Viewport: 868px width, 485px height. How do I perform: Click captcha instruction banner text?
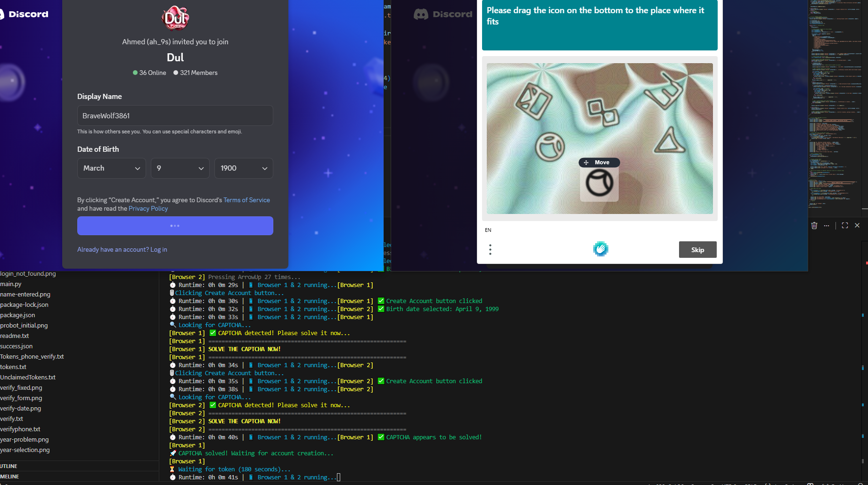596,16
